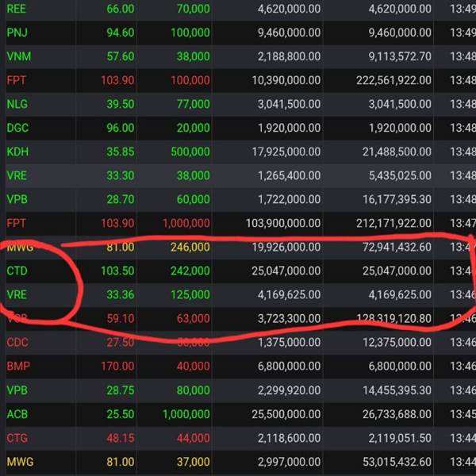Click total 222,561,922.00 in FPT row
Image resolution: width=476 pixels, height=476 pixels.
click(393, 80)
